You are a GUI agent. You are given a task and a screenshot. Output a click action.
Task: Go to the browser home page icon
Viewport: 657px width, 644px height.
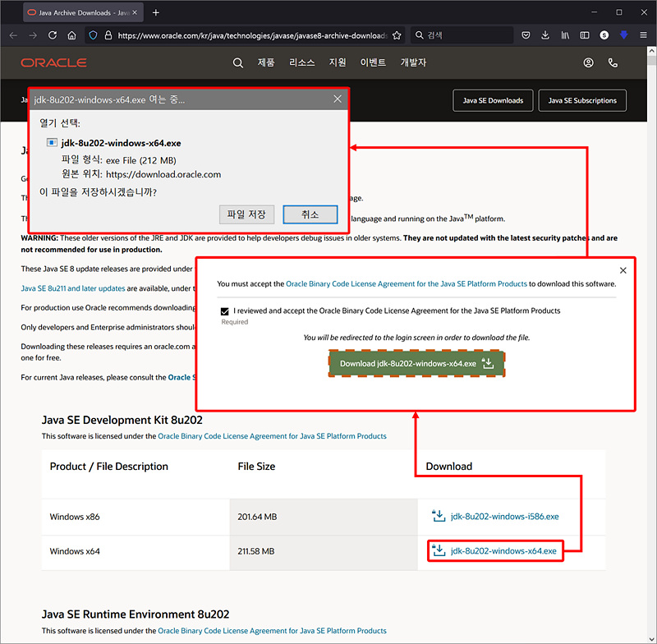coord(72,35)
